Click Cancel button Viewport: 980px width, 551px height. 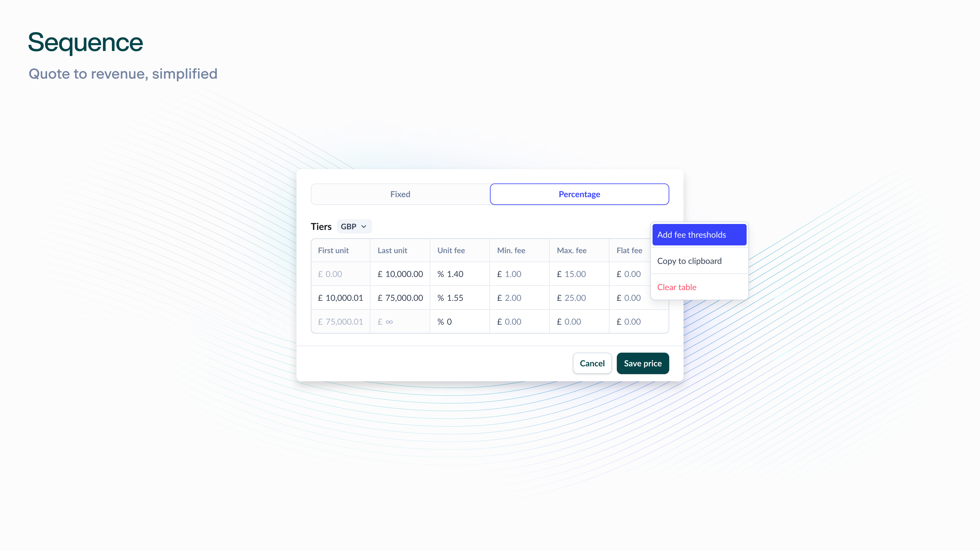592,363
